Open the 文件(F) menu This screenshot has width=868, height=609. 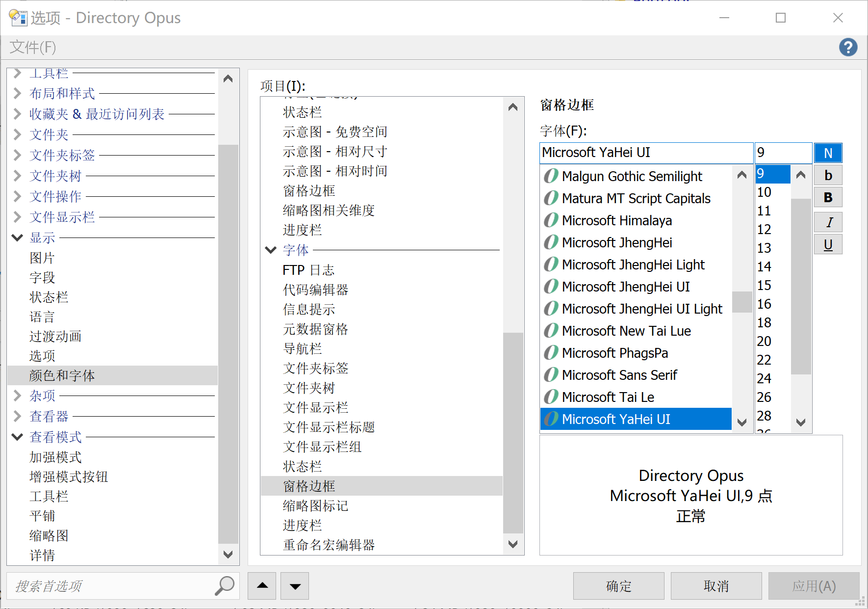click(33, 47)
